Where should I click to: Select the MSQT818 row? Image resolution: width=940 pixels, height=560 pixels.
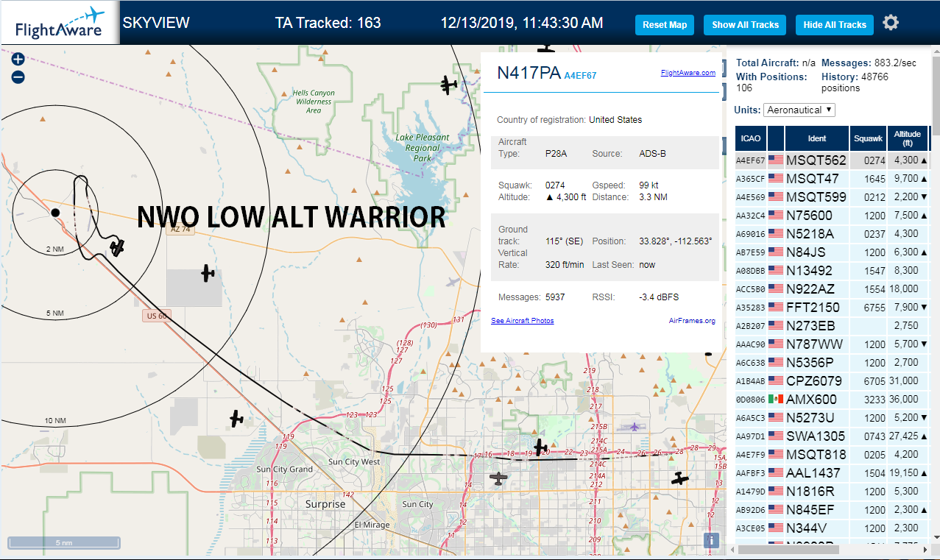click(832, 454)
